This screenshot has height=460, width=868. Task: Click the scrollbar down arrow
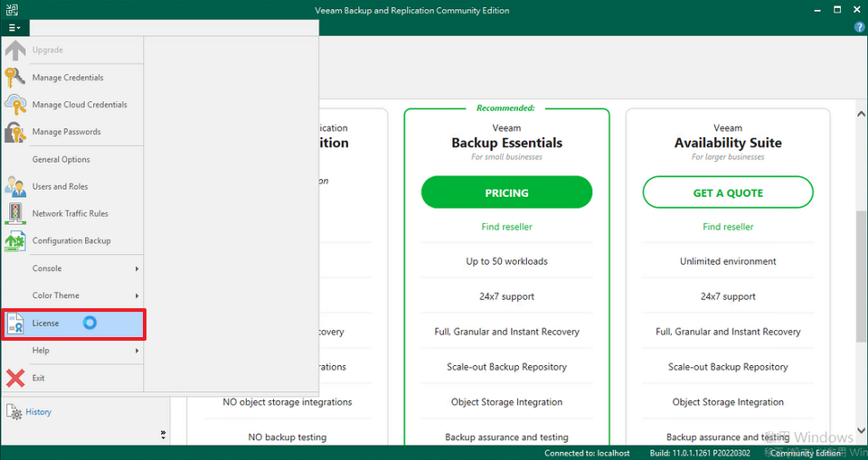pyautogui.click(x=861, y=431)
